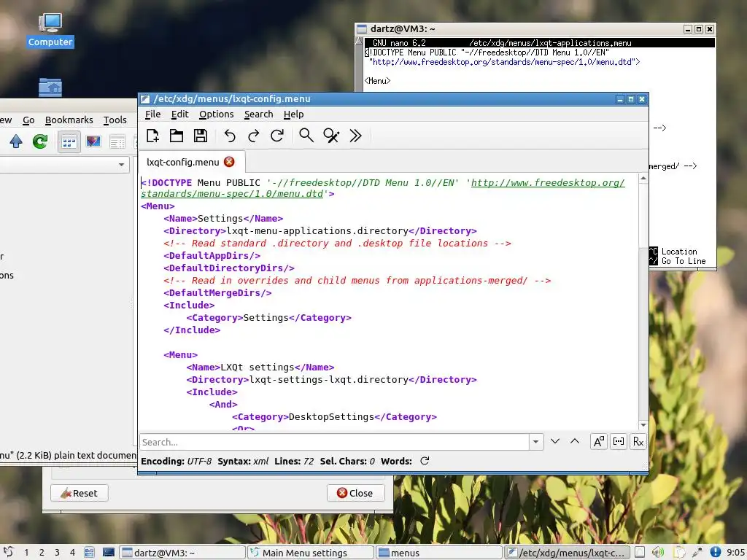The image size is (747, 560).
Task: Refresh the word count in status bar
Action: pos(425,461)
